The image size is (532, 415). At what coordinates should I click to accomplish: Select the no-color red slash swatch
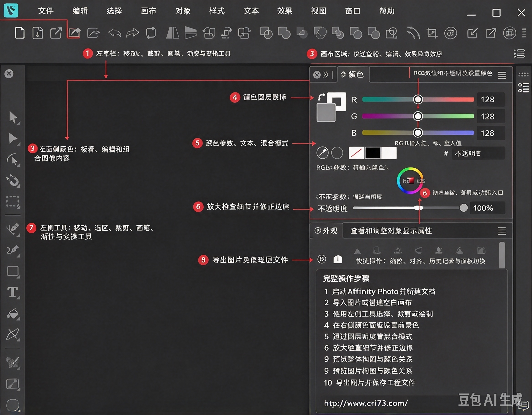click(356, 153)
